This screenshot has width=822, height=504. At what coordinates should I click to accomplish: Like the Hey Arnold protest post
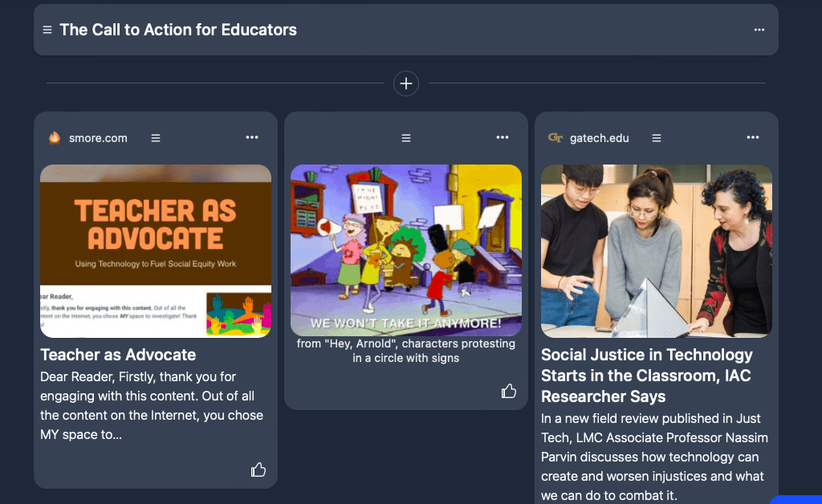(x=509, y=391)
